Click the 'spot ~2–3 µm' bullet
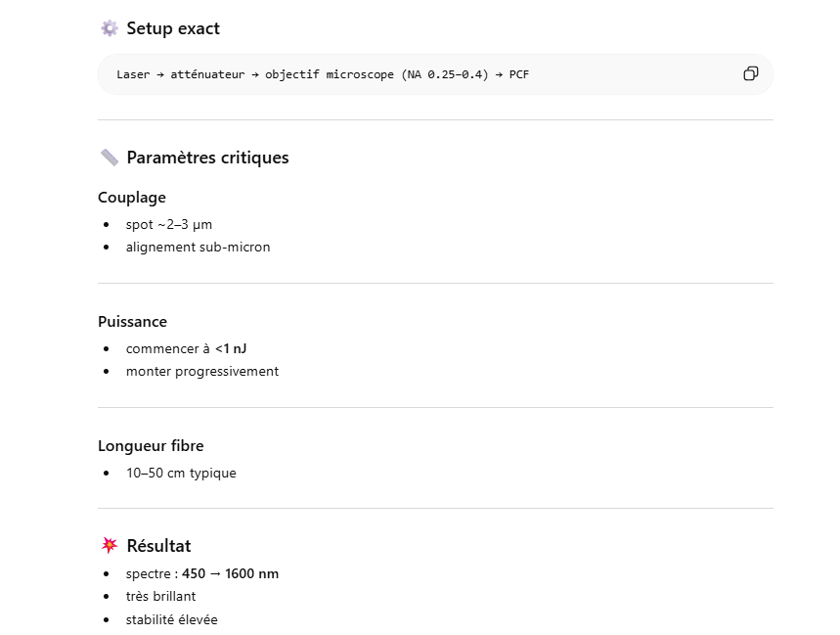840x635 pixels. tap(169, 225)
